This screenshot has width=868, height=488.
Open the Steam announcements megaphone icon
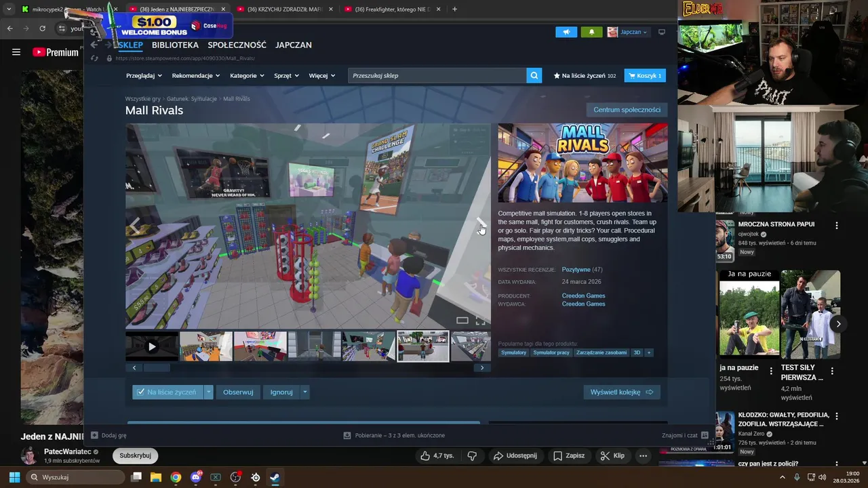click(x=566, y=32)
